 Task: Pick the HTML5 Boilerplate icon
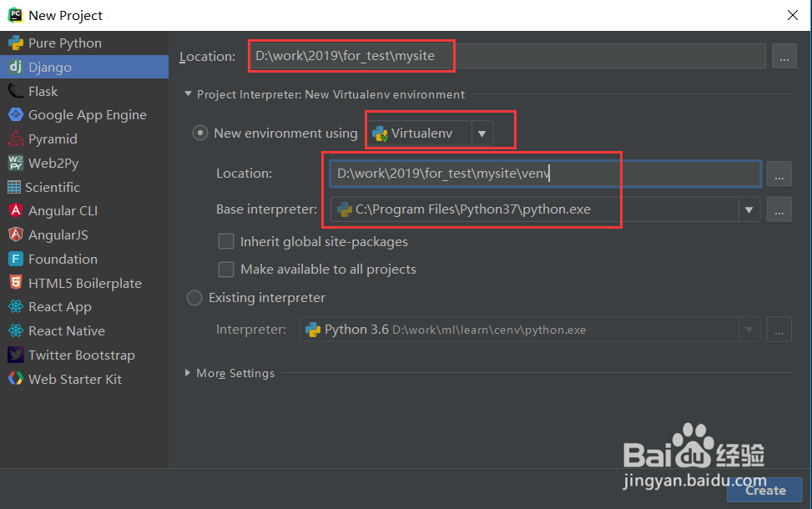click(x=15, y=284)
